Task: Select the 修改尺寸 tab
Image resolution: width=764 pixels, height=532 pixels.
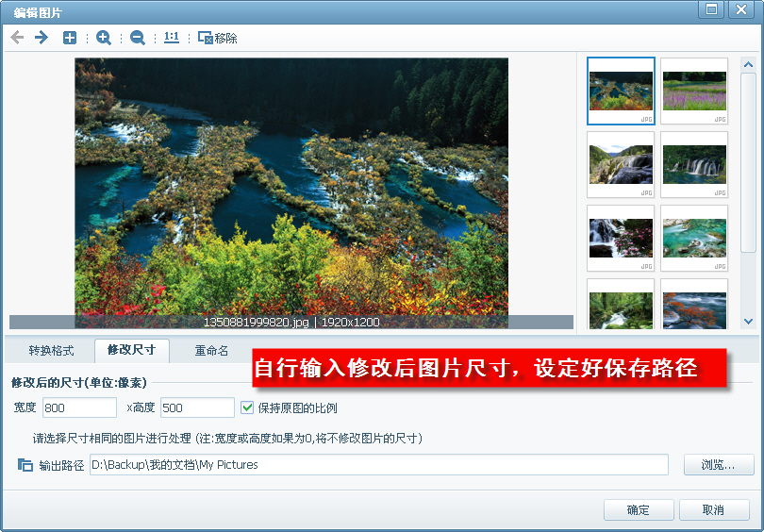Action: 131,350
